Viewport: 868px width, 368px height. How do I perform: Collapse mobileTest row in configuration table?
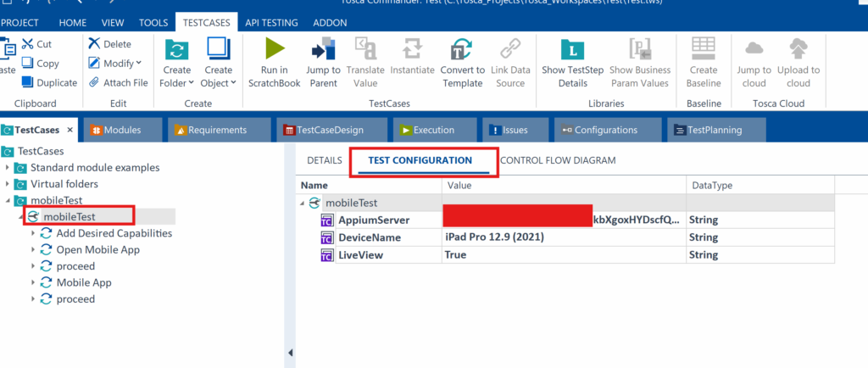pos(303,204)
